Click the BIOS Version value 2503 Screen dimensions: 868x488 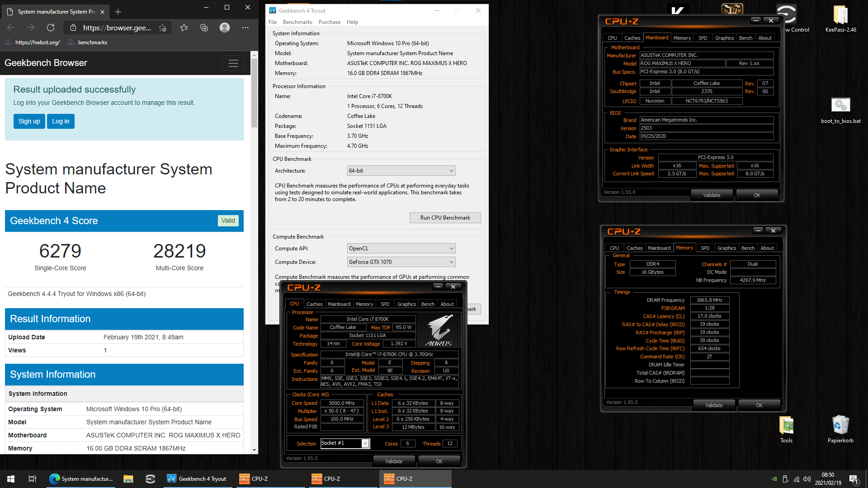[706, 128]
